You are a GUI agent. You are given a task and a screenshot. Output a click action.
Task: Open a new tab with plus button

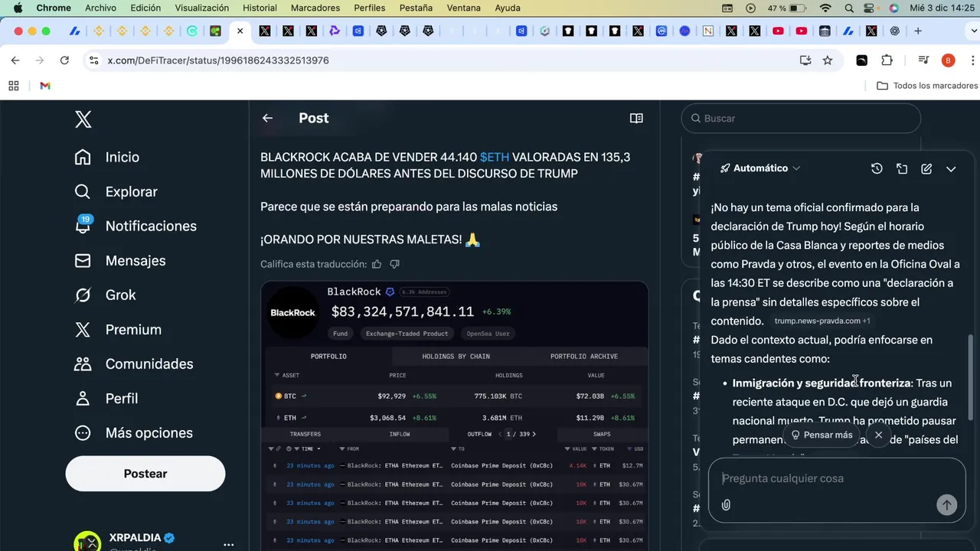pyautogui.click(x=918, y=31)
